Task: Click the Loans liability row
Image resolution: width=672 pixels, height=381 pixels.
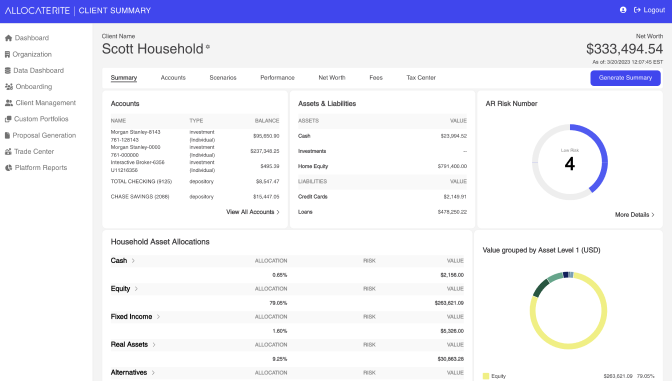Action: [x=382, y=212]
